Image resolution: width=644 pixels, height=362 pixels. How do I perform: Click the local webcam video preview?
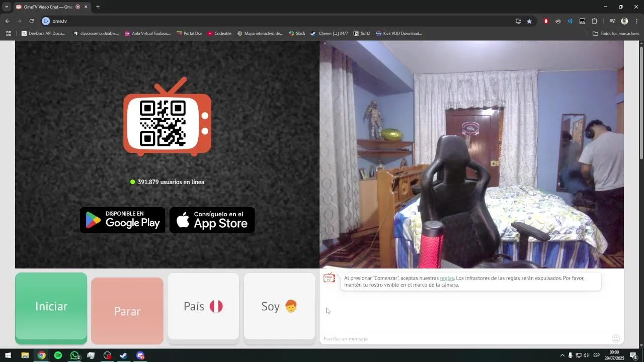pyautogui.click(x=471, y=154)
